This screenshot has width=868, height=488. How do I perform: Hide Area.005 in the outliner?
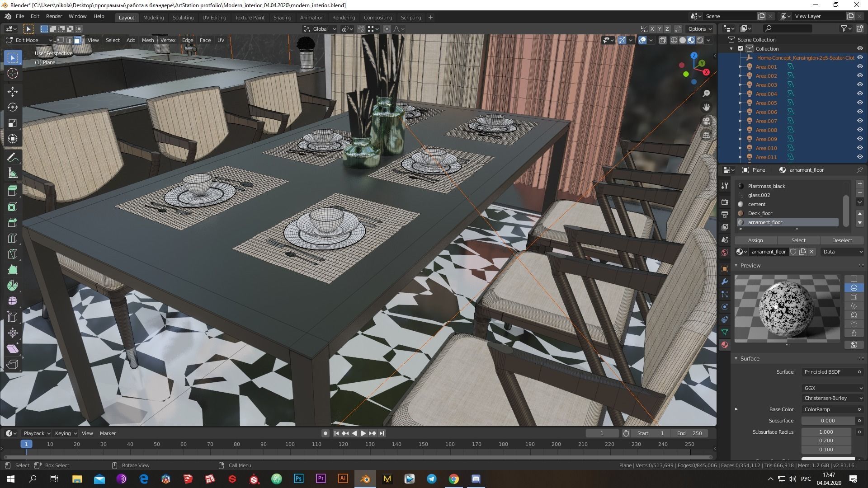(860, 103)
